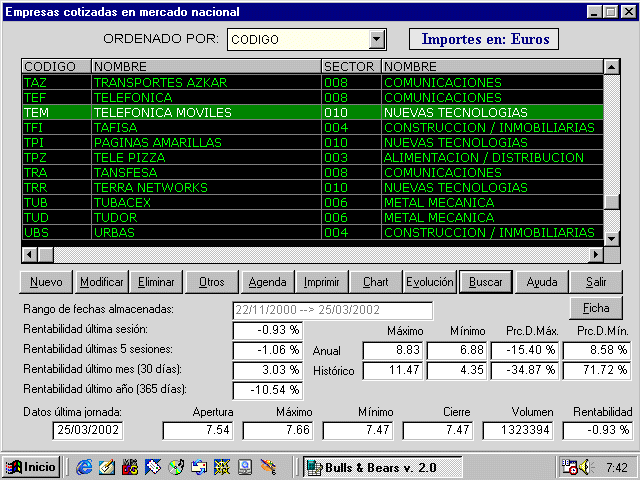Click the table's scroll down arrow
This screenshot has height=480, width=640.
click(611, 238)
